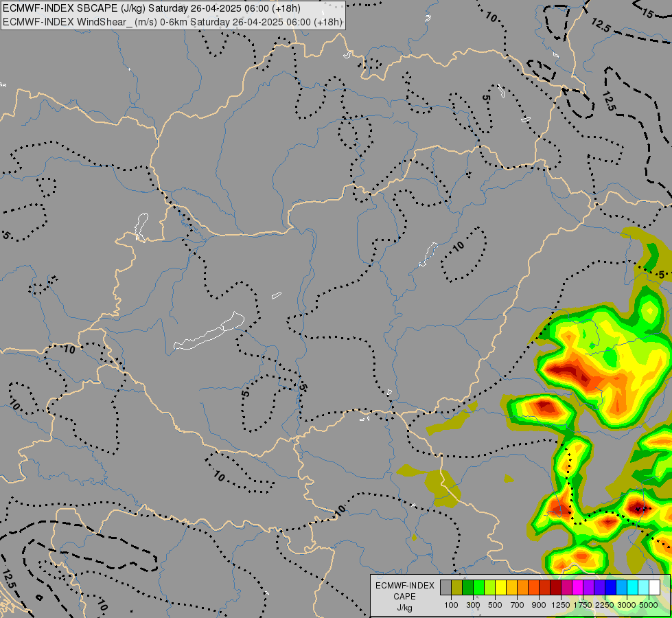Click the grey swatch in the CAPE legend
672x618 pixels.
(x=445, y=587)
